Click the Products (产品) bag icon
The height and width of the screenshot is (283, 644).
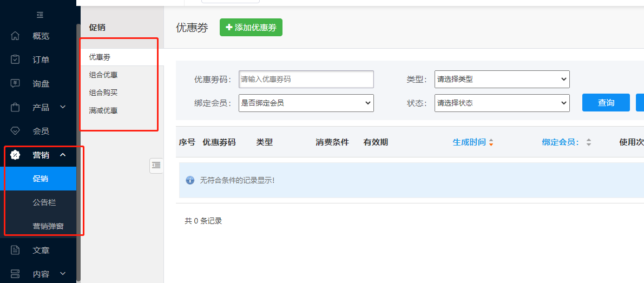click(x=15, y=107)
